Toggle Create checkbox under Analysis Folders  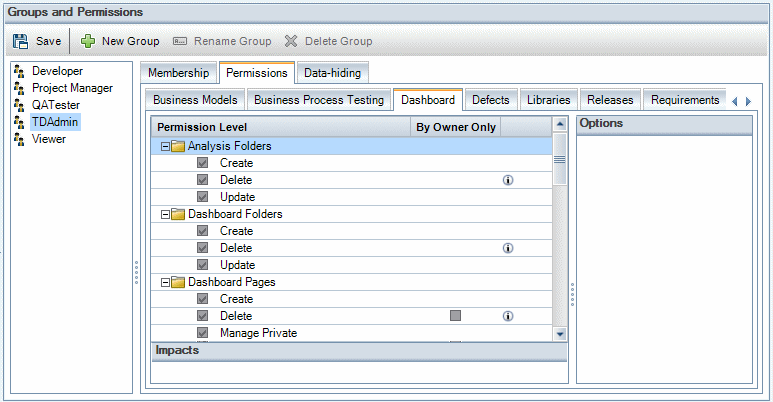pos(203,163)
